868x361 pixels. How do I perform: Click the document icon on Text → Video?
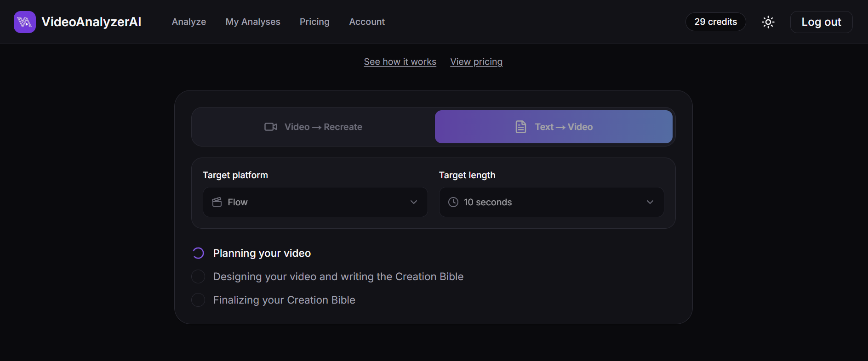(x=521, y=127)
